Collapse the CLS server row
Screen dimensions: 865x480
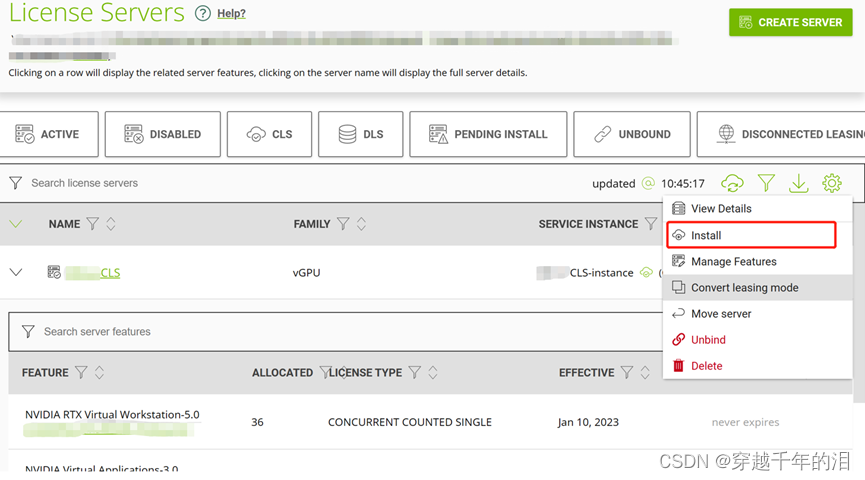16,273
